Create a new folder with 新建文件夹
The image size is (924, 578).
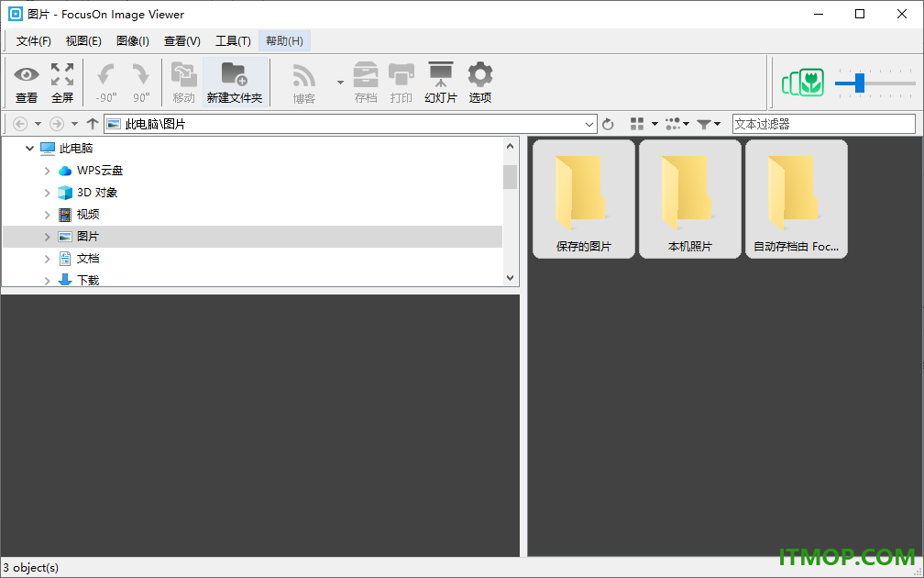coord(235,83)
